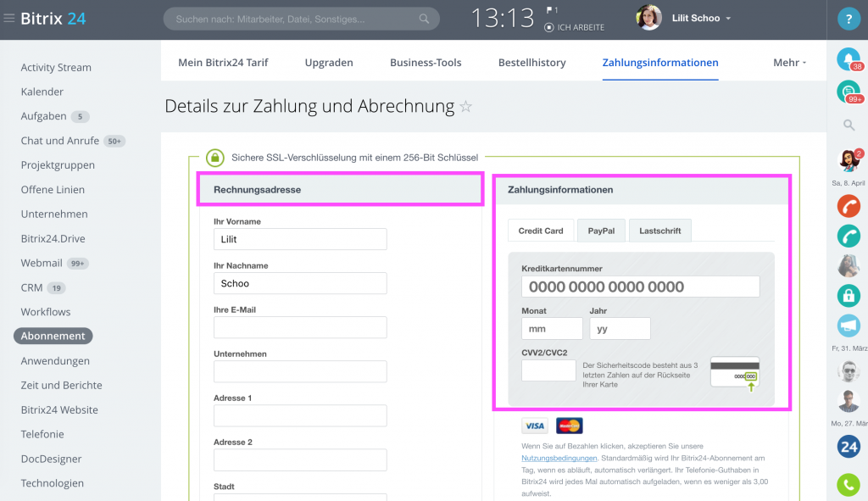The height and width of the screenshot is (501, 868).
Task: Click the teal phone call icon
Action: [x=848, y=237]
